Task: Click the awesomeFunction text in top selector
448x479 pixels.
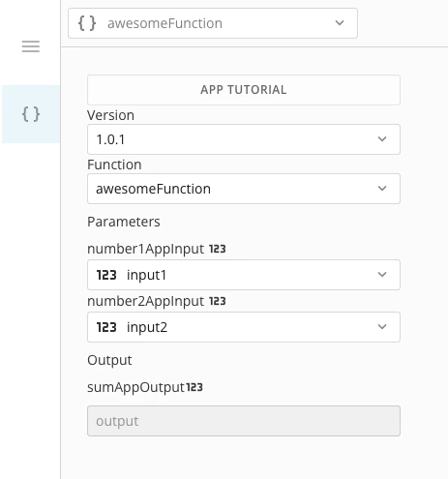Action: click(164, 23)
